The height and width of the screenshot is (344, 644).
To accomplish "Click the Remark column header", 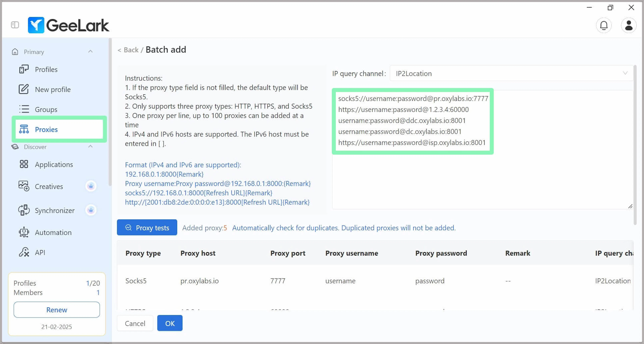I will (x=518, y=253).
